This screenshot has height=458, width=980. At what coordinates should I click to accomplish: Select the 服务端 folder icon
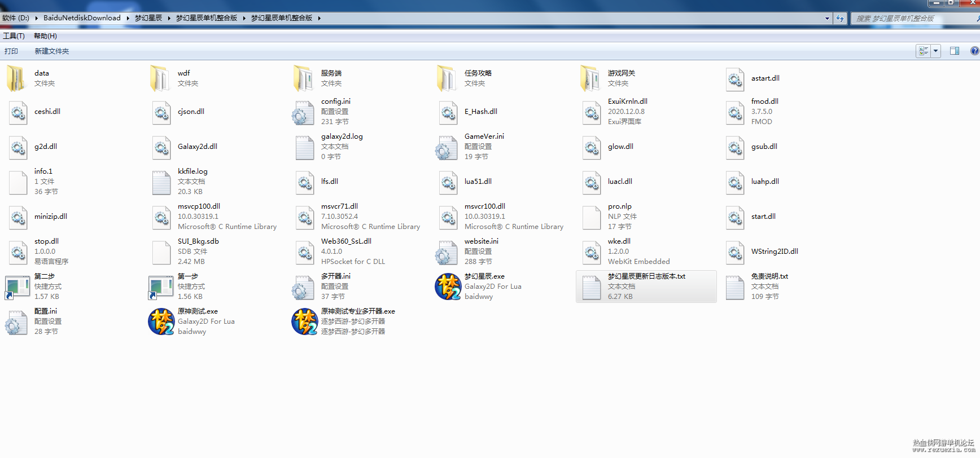coord(304,78)
